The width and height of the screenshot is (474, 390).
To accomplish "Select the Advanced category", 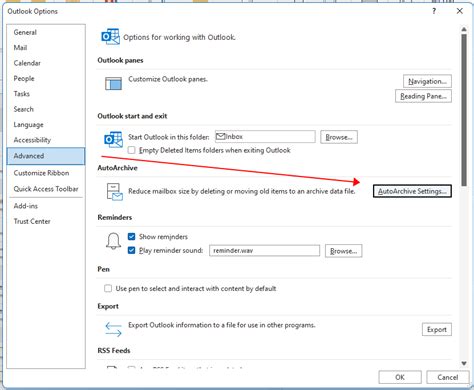I will [x=46, y=156].
